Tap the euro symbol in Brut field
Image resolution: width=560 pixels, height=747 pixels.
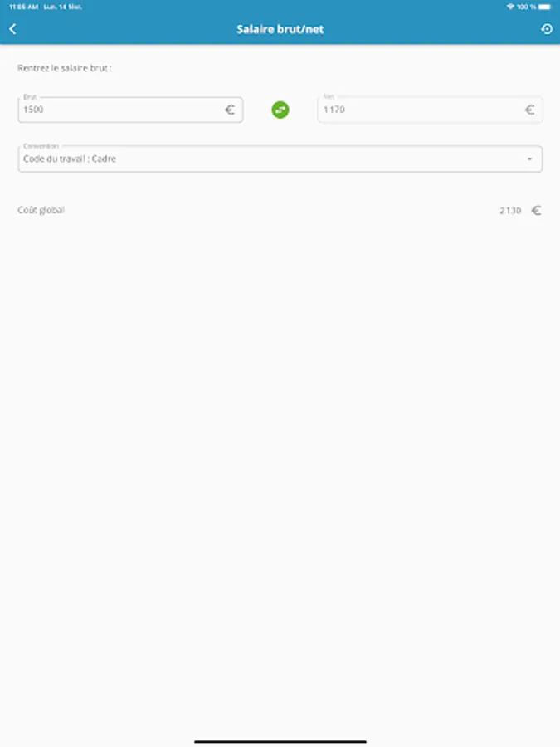coord(230,110)
